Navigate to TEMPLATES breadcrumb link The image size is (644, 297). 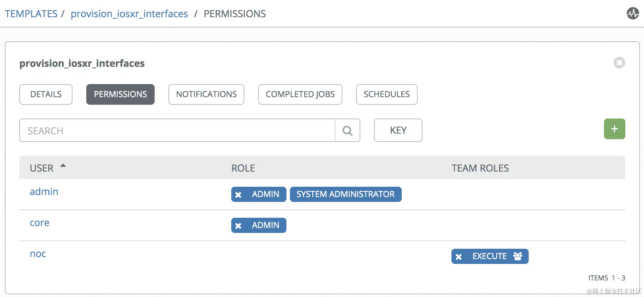click(x=31, y=14)
